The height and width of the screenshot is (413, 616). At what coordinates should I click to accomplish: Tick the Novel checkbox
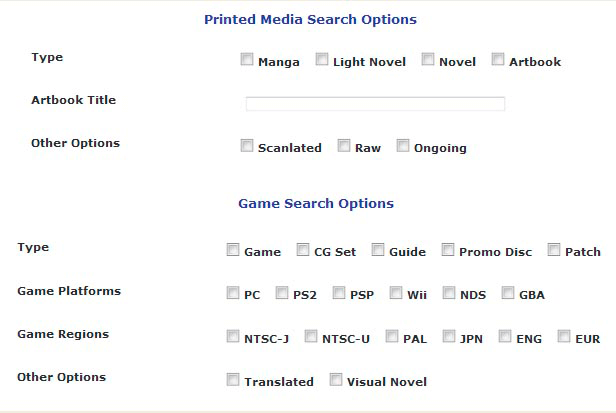(428, 59)
